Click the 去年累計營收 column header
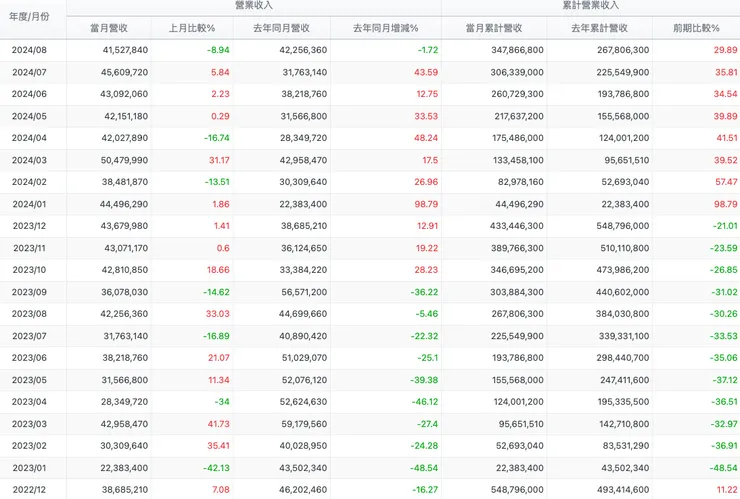This screenshot has width=740, height=499. click(599, 28)
